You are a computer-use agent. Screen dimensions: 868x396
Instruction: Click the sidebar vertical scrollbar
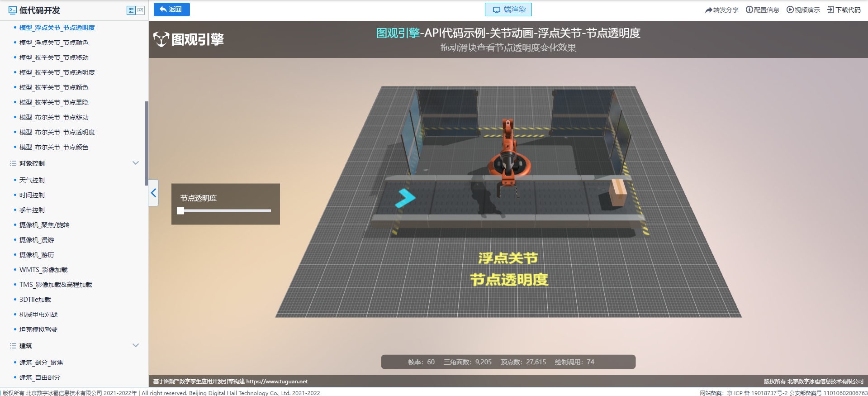146,143
